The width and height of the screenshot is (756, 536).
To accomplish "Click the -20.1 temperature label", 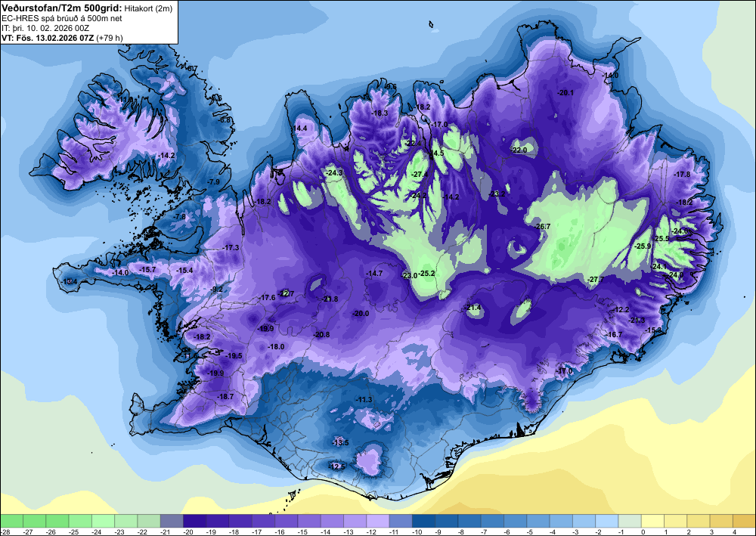I will 565,92.
